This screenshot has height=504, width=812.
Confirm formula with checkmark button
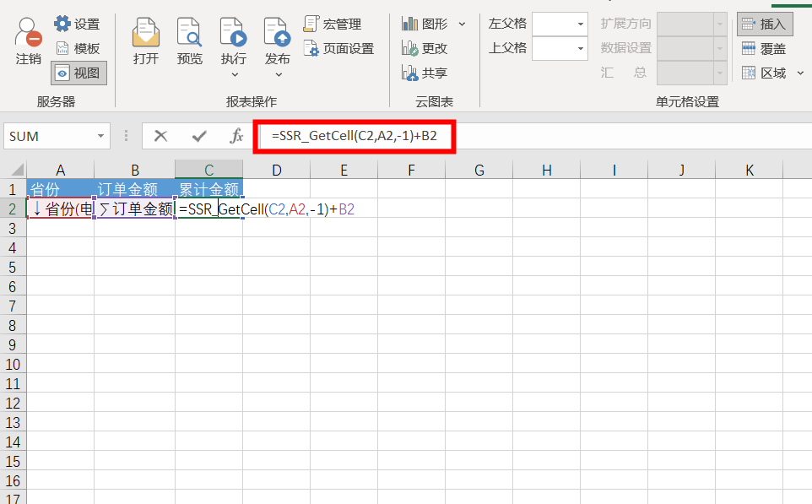click(x=199, y=136)
